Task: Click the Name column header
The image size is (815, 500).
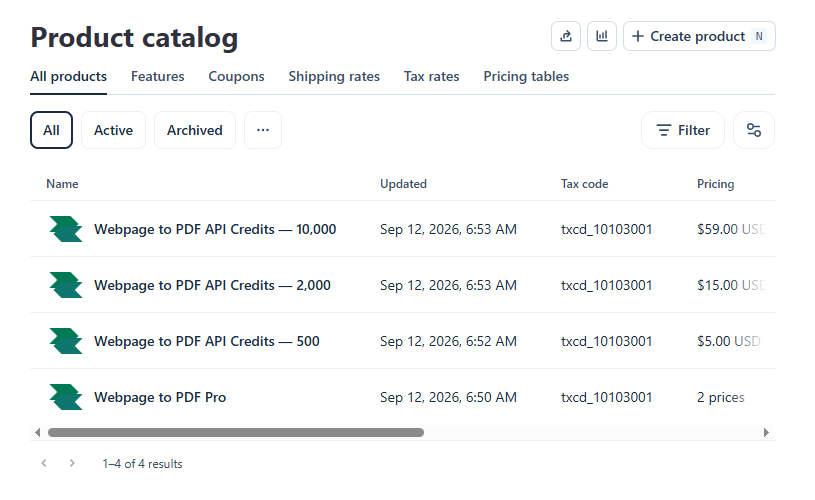Action: click(62, 184)
